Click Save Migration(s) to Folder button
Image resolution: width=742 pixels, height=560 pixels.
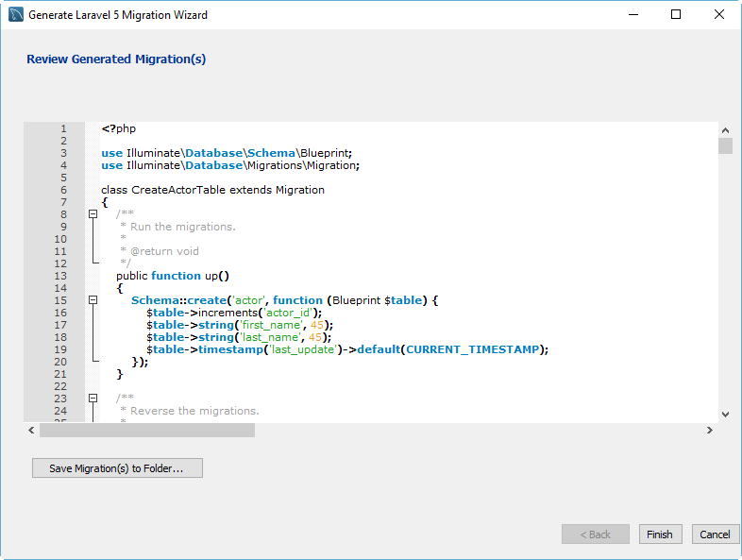click(x=117, y=467)
